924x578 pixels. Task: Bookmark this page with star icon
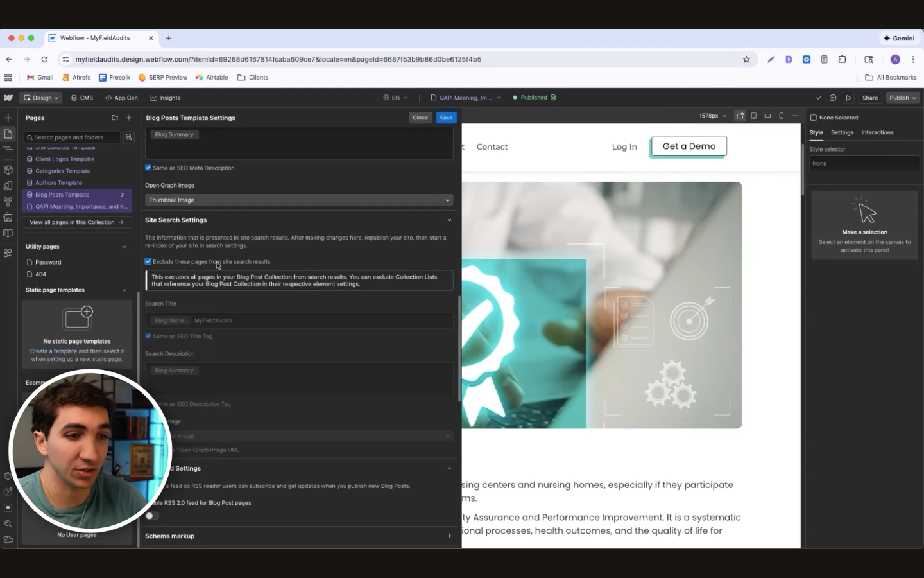(746, 59)
